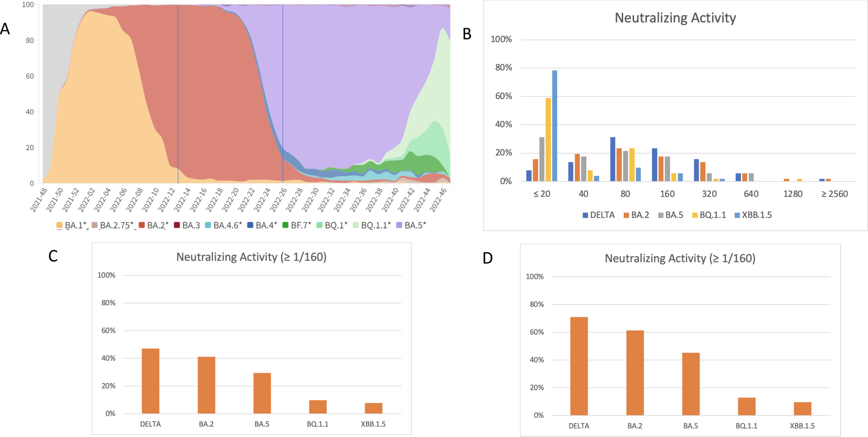Click the panel letter A label
The image size is (868, 437).
tap(5, 29)
